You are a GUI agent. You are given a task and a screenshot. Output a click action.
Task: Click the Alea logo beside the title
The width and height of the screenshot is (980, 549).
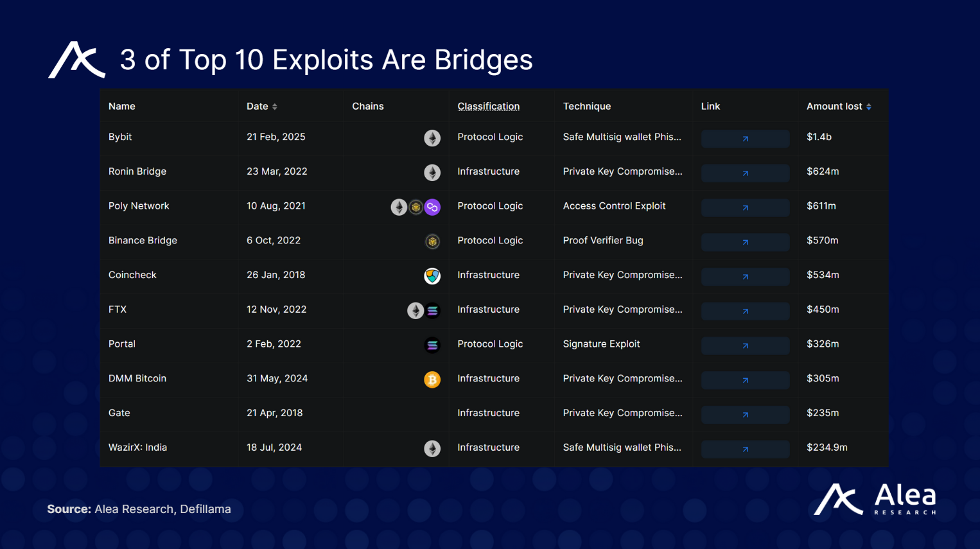pyautogui.click(x=76, y=60)
